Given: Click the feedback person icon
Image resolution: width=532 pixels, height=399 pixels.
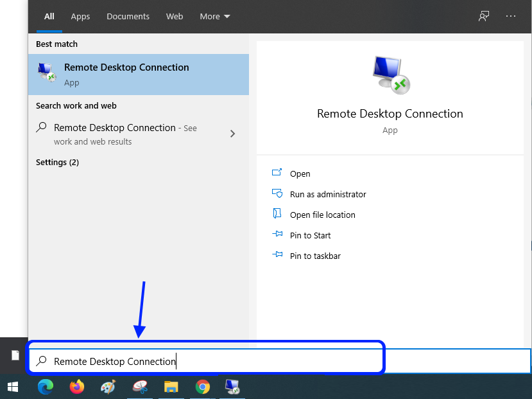Looking at the screenshot, I should coord(484,16).
